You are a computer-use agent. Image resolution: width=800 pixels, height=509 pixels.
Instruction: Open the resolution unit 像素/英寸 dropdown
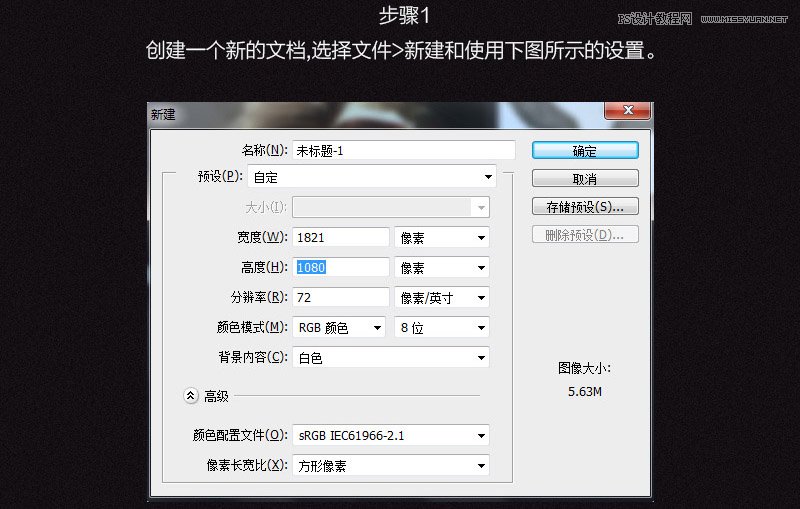point(441,298)
